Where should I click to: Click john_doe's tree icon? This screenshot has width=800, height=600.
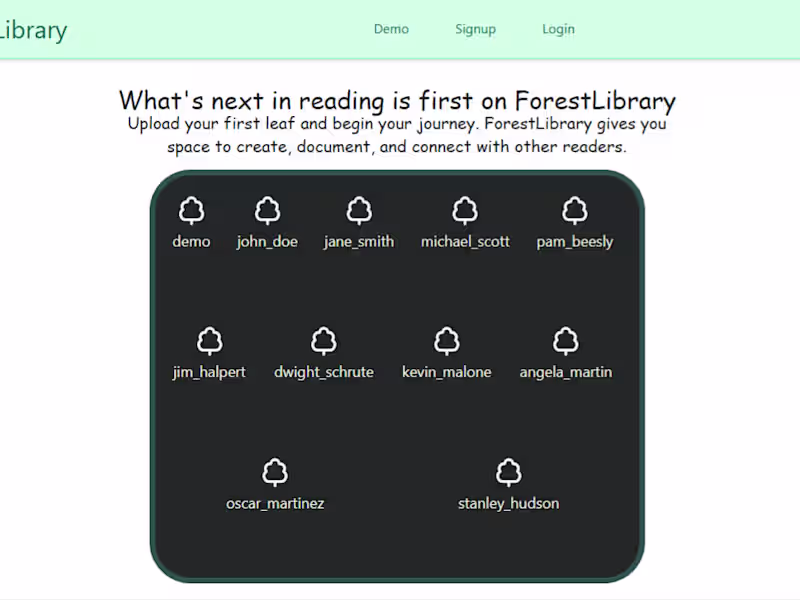(267, 211)
